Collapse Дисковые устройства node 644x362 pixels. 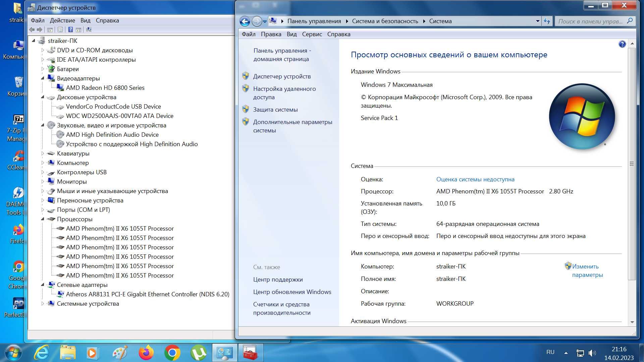(43, 97)
